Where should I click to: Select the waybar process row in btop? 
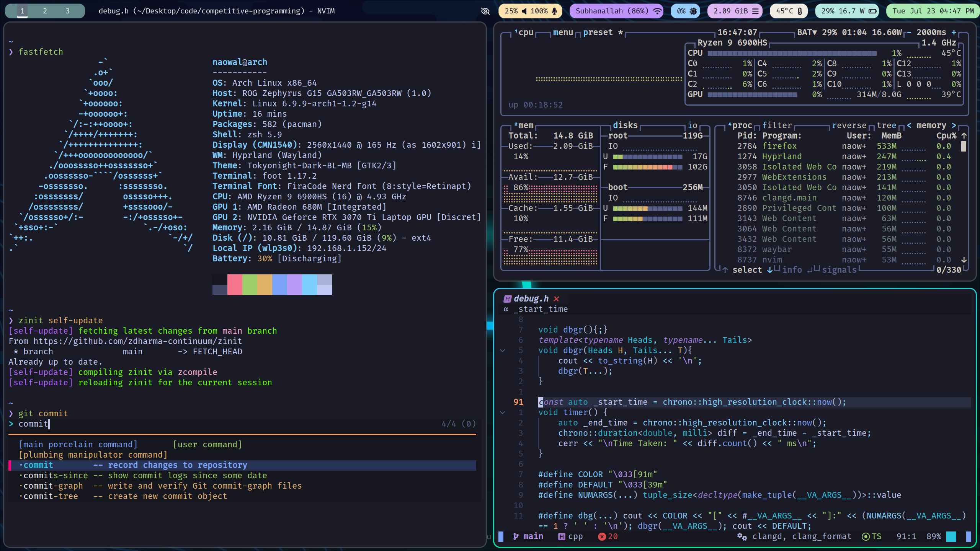[x=844, y=249]
